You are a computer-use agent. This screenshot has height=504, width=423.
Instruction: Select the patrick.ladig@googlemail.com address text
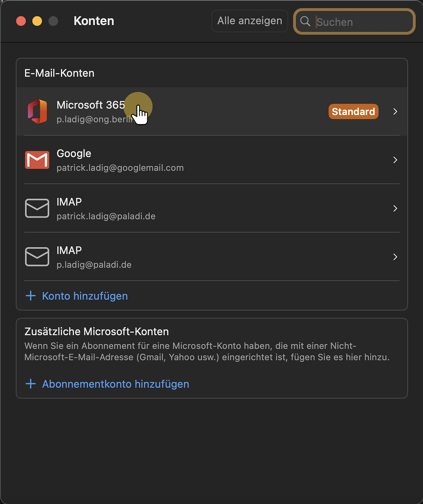pyautogui.click(x=120, y=168)
